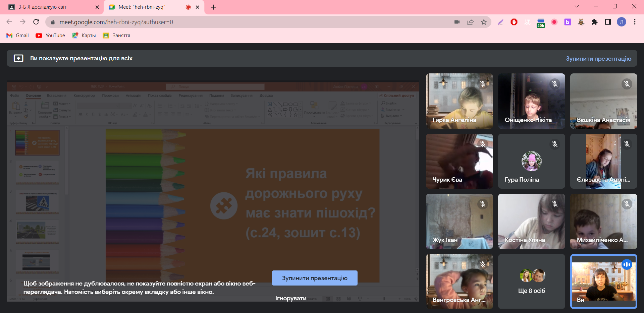Open Chrome's three-dot menu

635,22
